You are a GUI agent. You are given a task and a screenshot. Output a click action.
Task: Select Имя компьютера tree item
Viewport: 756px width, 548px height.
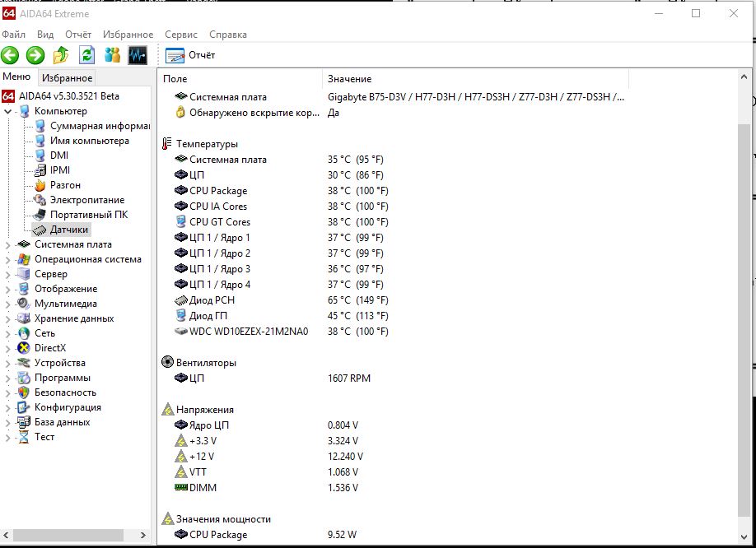coord(90,141)
